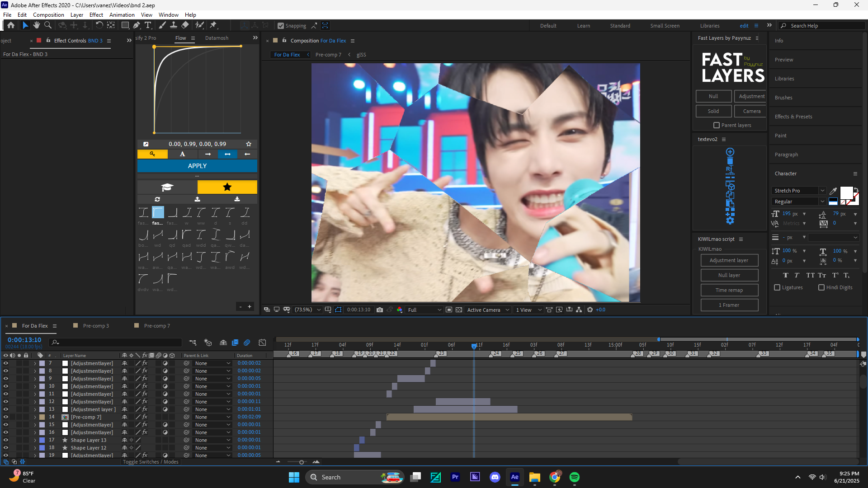
Task: Select the Hand tool in toolbar
Action: (x=37, y=25)
